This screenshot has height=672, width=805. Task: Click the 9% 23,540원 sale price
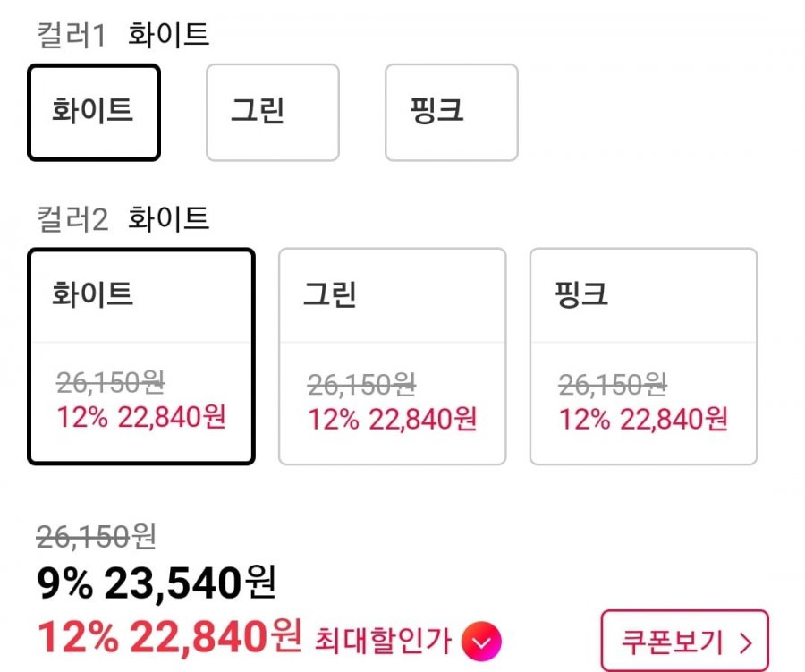pos(157,583)
